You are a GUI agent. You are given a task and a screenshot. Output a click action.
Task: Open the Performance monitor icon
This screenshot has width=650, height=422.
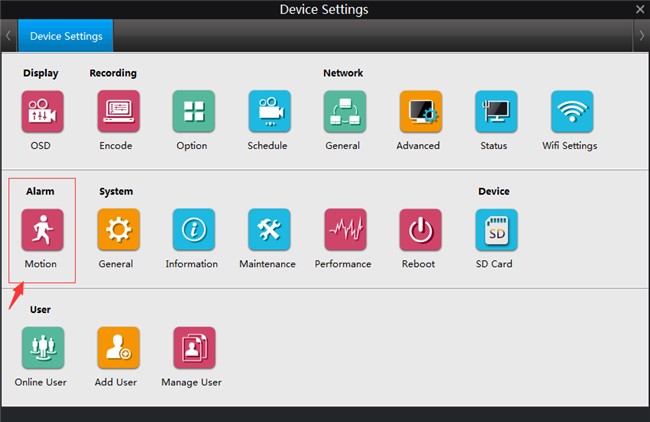click(x=345, y=230)
